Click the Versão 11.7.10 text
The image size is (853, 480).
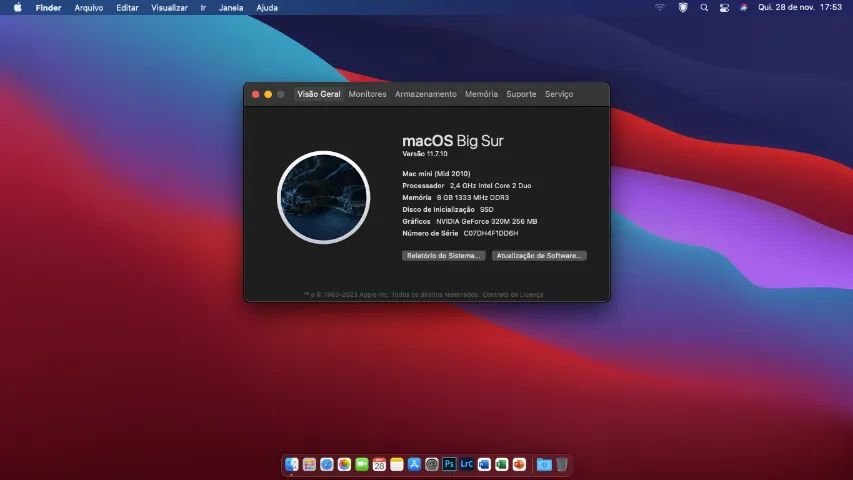pyautogui.click(x=425, y=154)
